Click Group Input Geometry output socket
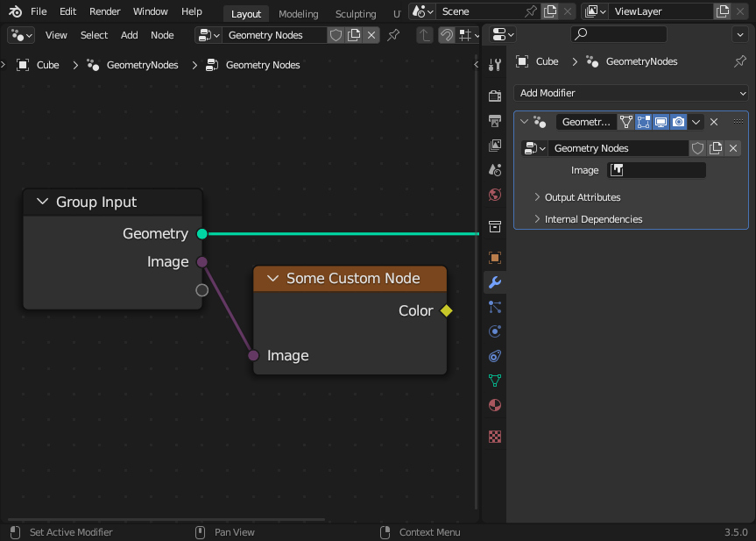 pyautogui.click(x=202, y=234)
